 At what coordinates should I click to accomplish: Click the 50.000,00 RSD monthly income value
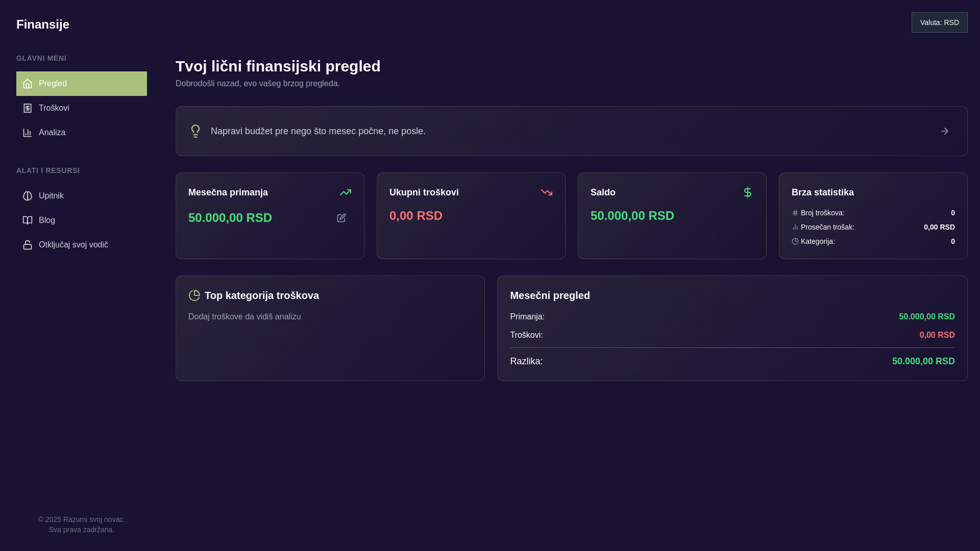tap(230, 218)
